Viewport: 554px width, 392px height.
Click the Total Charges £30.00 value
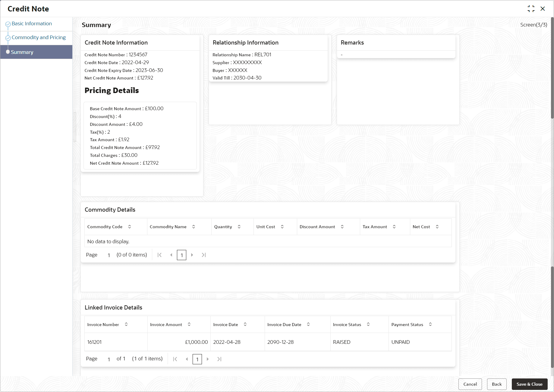(129, 155)
